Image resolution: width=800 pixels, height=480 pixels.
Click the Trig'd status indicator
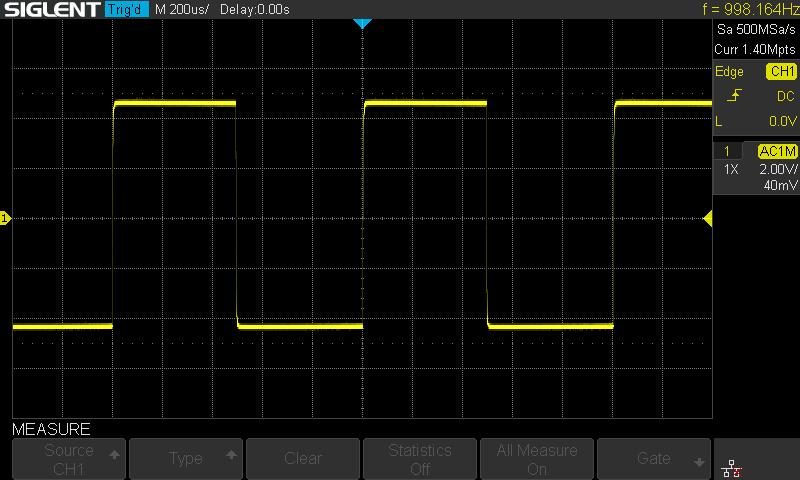(x=127, y=9)
